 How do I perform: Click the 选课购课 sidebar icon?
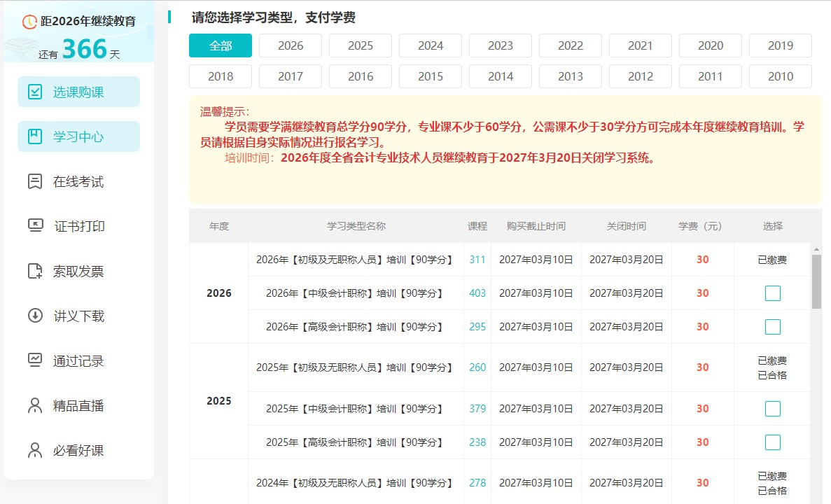(35, 92)
